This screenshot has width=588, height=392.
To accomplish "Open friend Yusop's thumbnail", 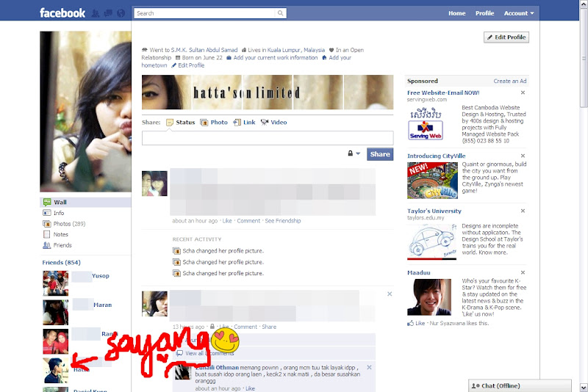I will (x=56, y=283).
